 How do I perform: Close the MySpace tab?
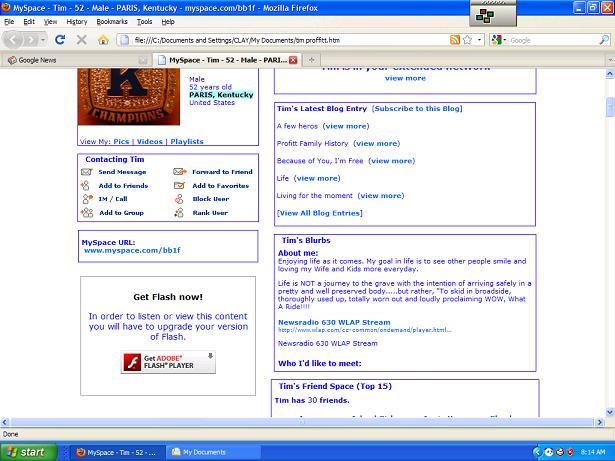tap(293, 60)
